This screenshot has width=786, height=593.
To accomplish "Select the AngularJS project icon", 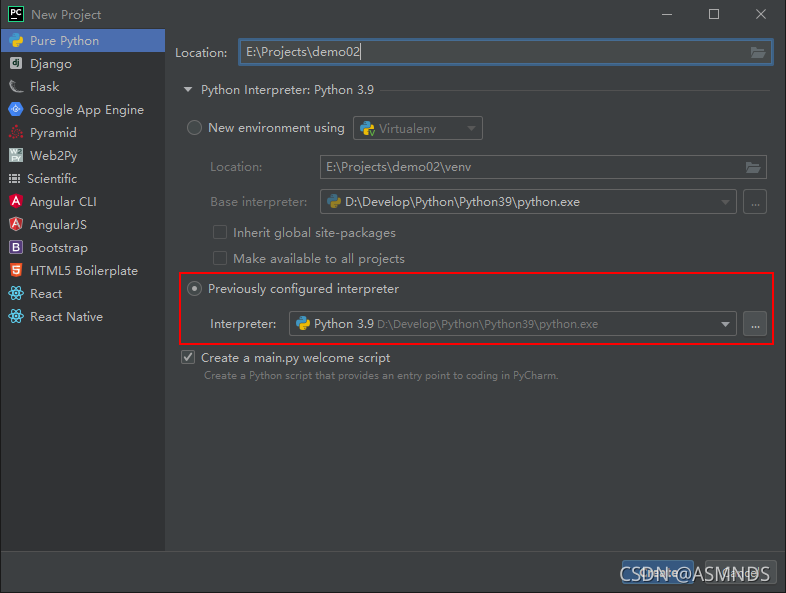I will (x=16, y=224).
